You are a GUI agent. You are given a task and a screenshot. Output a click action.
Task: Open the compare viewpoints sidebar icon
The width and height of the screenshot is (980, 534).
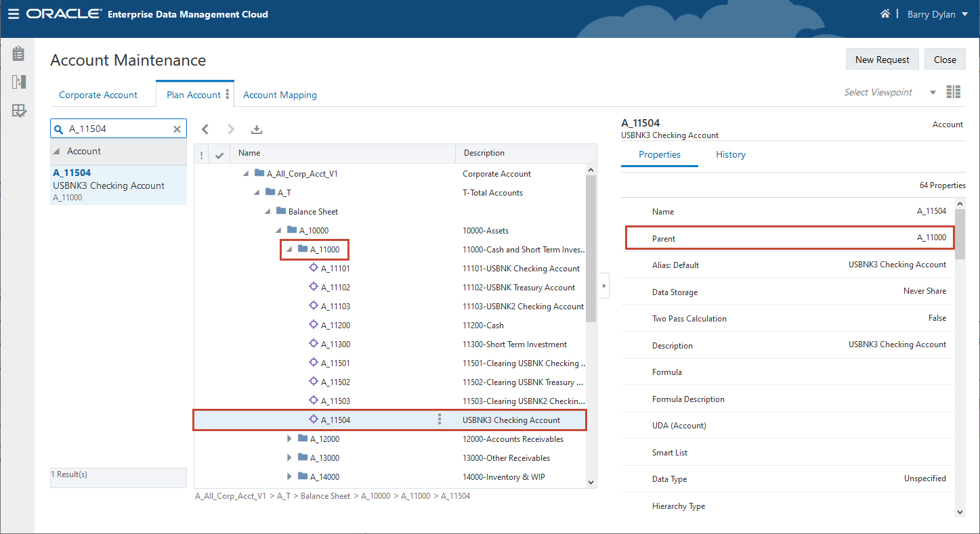18,82
